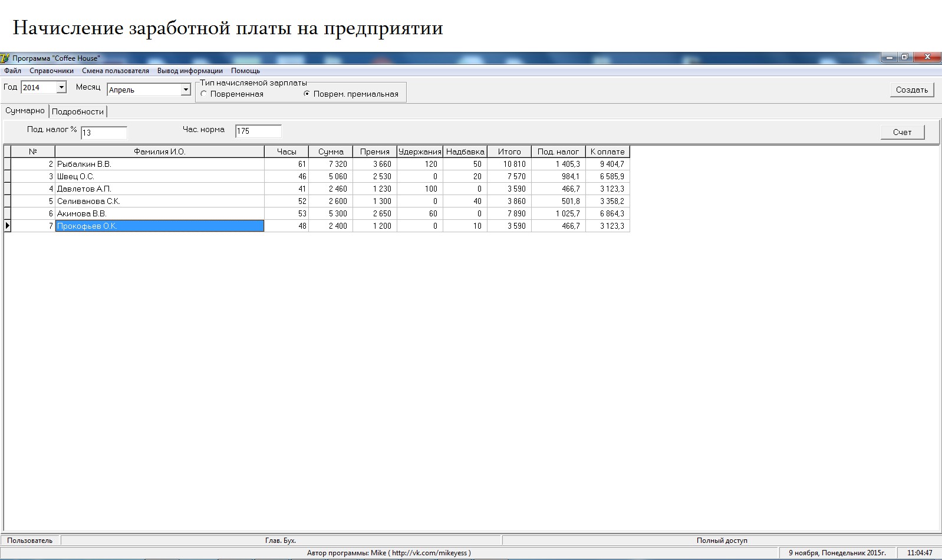The width and height of the screenshot is (942, 560).
Task: Click the Полный доступ status bar entry
Action: [722, 541]
